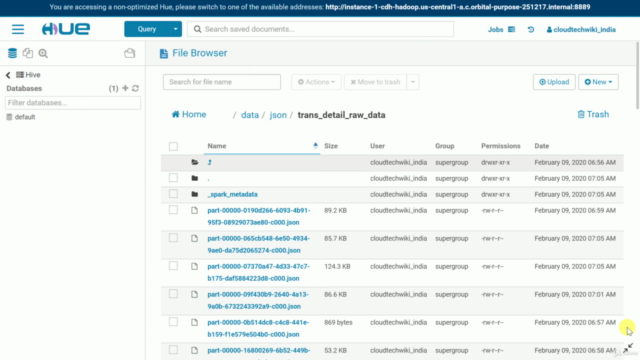640x360 pixels.
Task: Open the cloudtechwiki_india user menu
Action: point(581,29)
